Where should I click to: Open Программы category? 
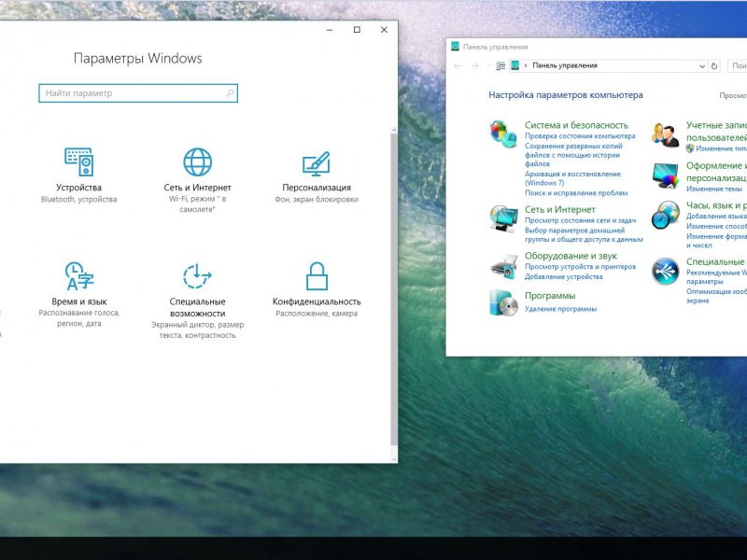click(x=550, y=295)
